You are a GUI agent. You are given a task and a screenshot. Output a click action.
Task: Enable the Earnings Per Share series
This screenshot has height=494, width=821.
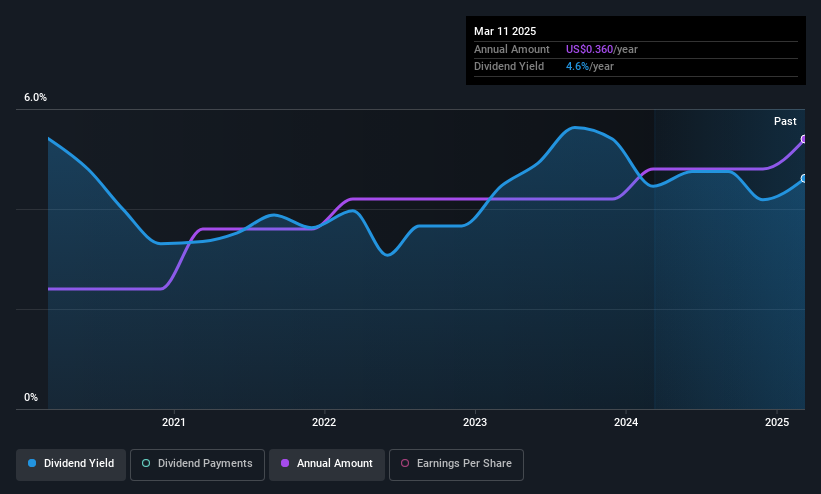pyautogui.click(x=456, y=465)
